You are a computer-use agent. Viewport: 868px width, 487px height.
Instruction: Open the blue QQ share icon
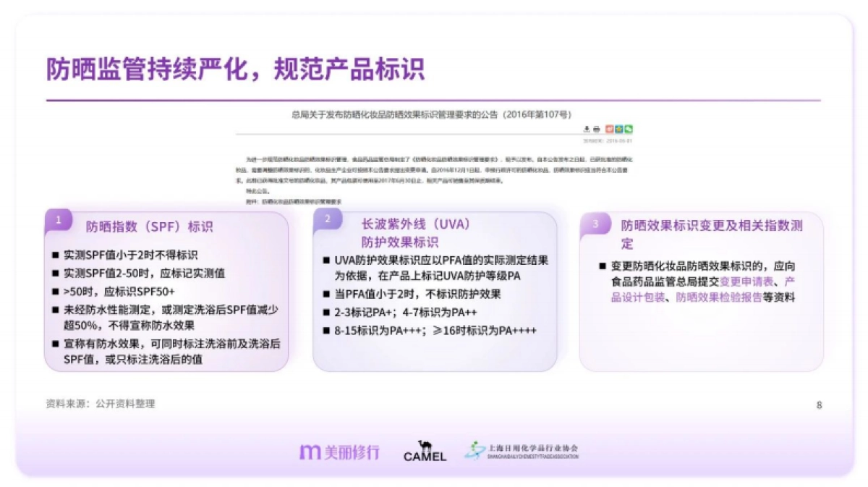618,129
